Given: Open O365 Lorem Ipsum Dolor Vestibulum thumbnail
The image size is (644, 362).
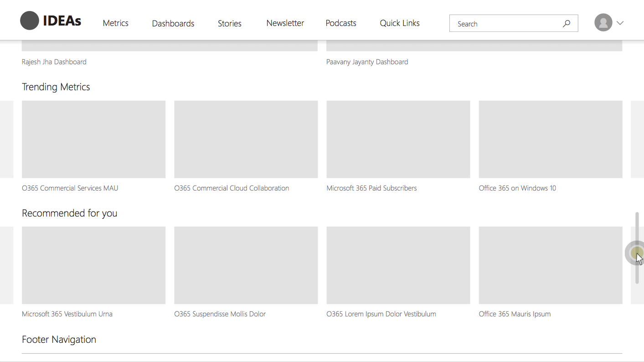Looking at the screenshot, I should (x=398, y=265).
